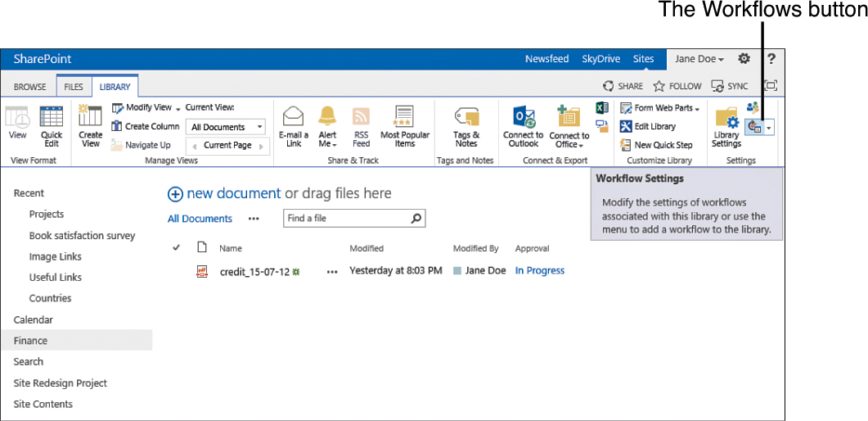Open the ellipsis menu for credit_15-07-12
This screenshot has height=421, width=868.
[x=332, y=271]
